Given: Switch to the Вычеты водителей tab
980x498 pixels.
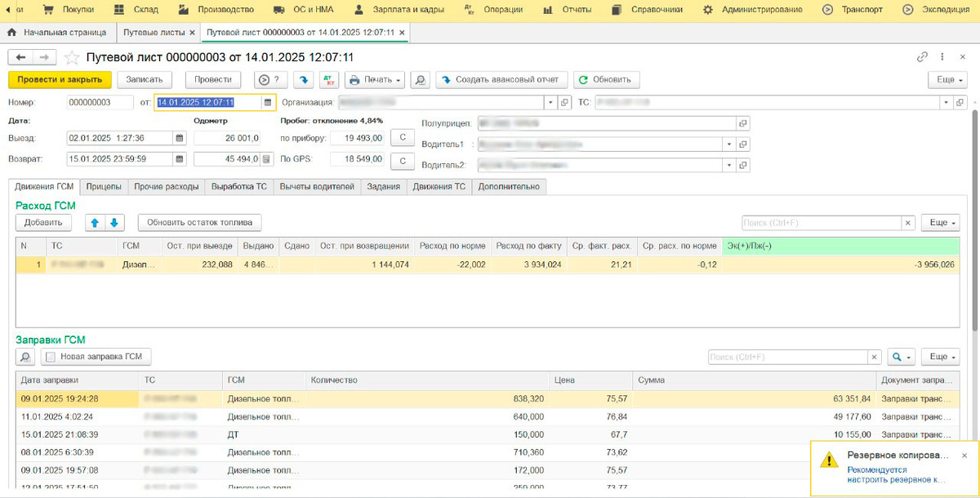Looking at the screenshot, I should coord(317,186).
